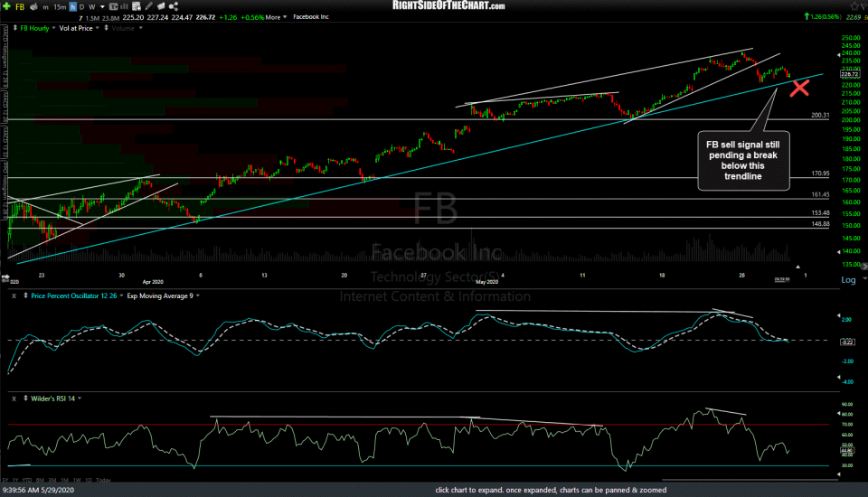Screen dimensions: 868x497
Task: Click the reorder arrows beside Volume
Action: pos(107,28)
